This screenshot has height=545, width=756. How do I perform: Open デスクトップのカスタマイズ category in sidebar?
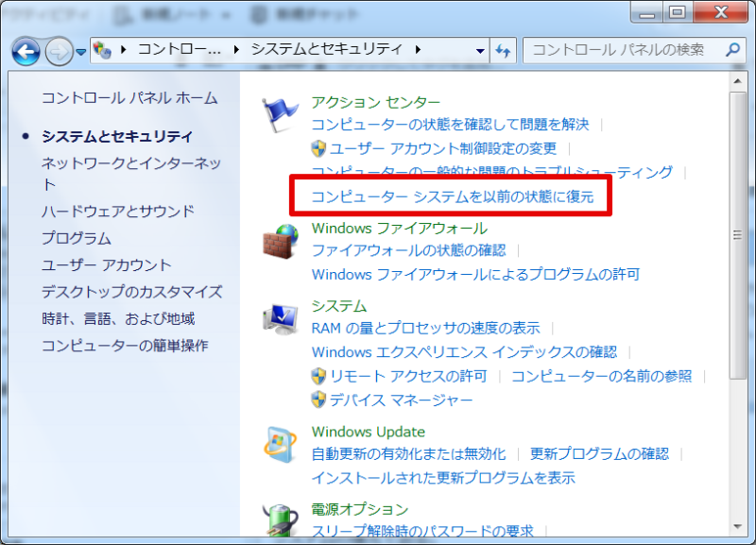pyautogui.click(x=131, y=292)
